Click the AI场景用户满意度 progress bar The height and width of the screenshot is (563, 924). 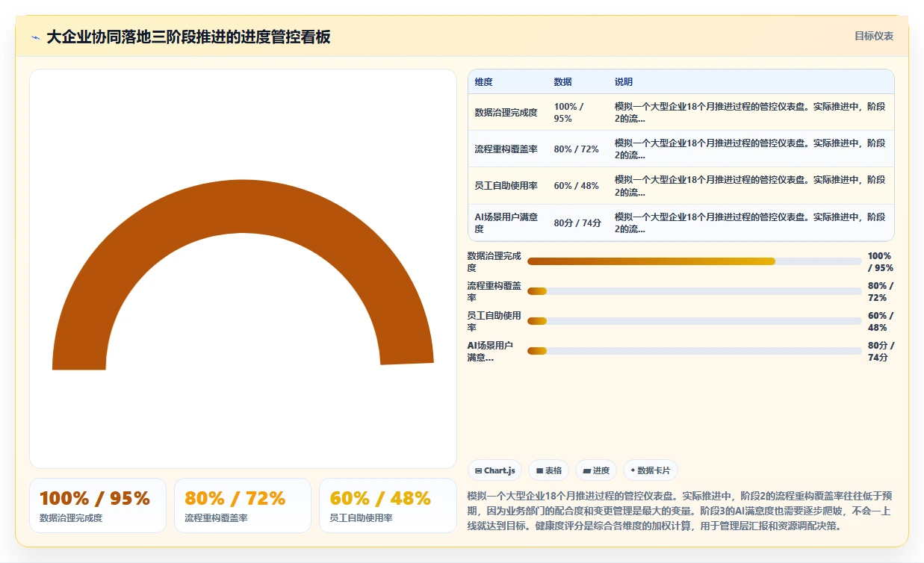tap(695, 351)
